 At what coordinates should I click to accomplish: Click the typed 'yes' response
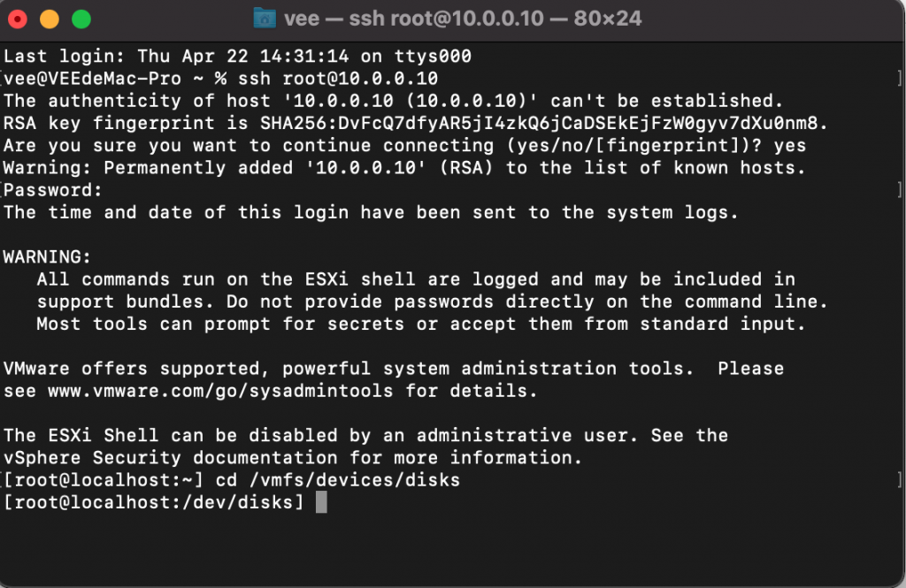790,146
